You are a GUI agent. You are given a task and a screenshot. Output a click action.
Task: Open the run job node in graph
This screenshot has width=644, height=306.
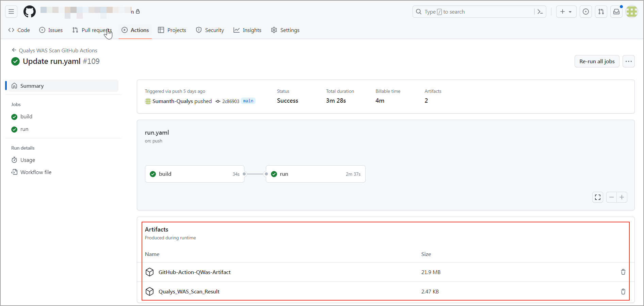coord(316,174)
